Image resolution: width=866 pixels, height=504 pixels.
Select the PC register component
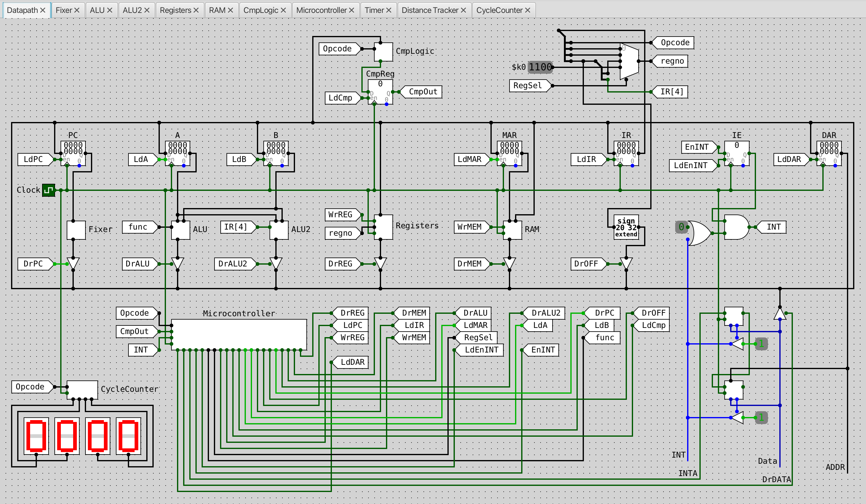point(73,153)
